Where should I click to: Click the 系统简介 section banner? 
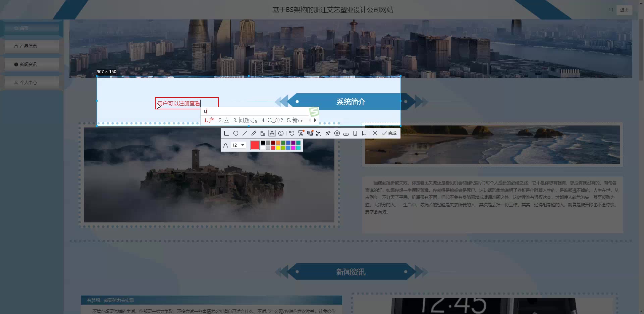pyautogui.click(x=351, y=102)
